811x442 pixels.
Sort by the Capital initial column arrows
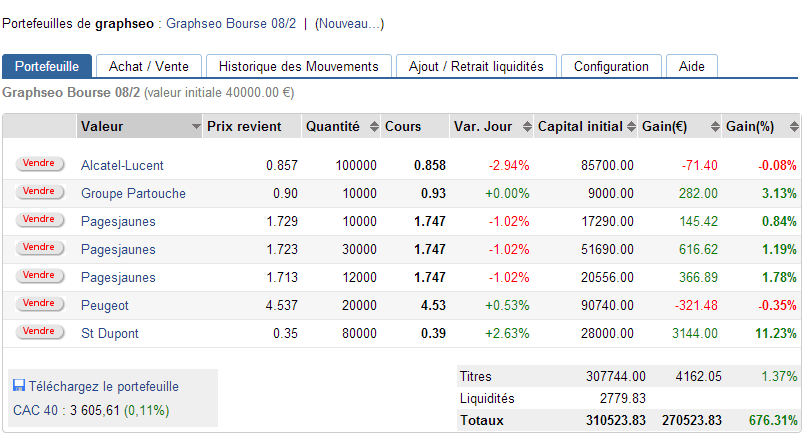coord(631,127)
